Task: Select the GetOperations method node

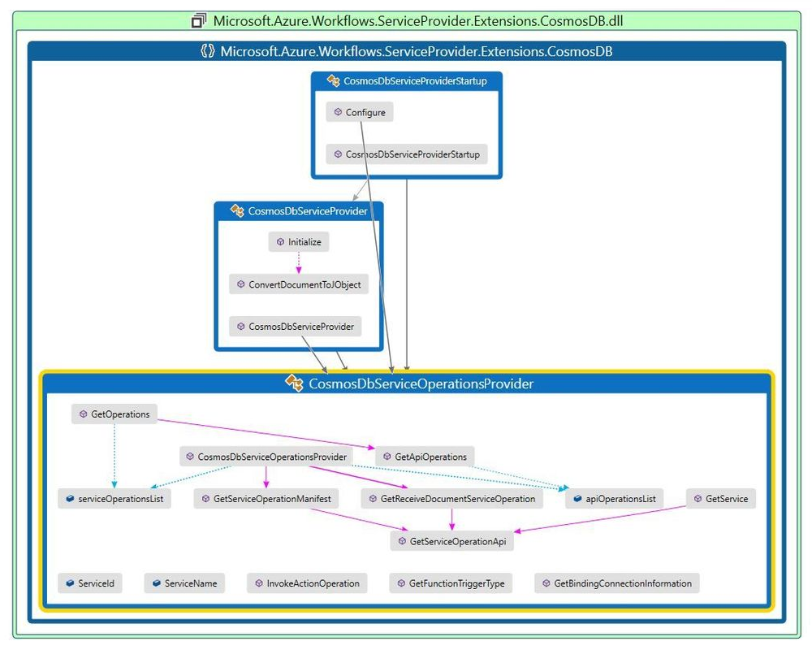Action: [x=114, y=414]
